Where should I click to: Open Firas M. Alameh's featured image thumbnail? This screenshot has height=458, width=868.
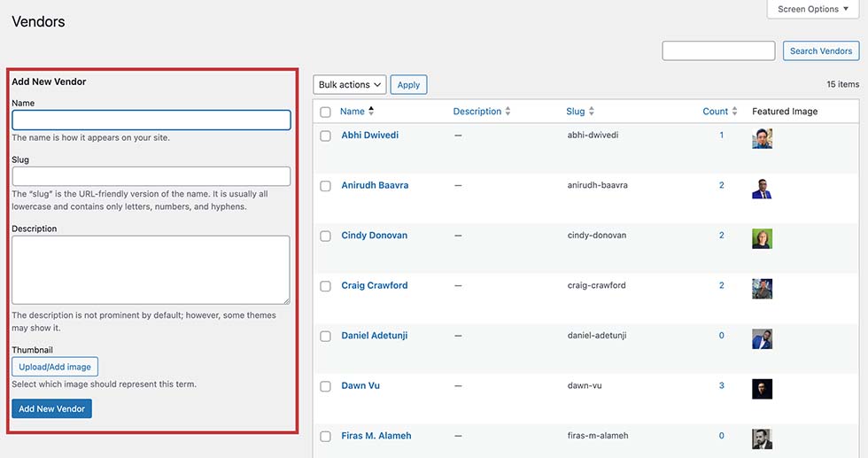pyautogui.click(x=762, y=439)
